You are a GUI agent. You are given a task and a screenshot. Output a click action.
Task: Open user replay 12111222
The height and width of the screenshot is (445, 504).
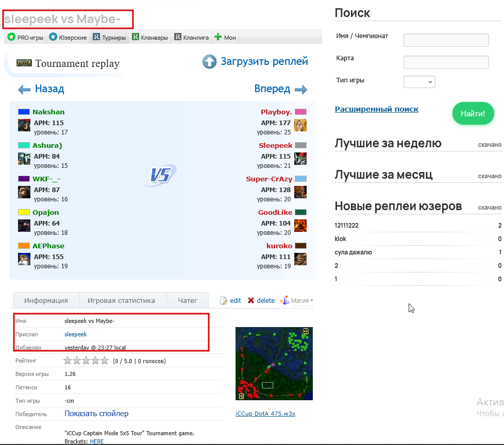[x=346, y=225]
